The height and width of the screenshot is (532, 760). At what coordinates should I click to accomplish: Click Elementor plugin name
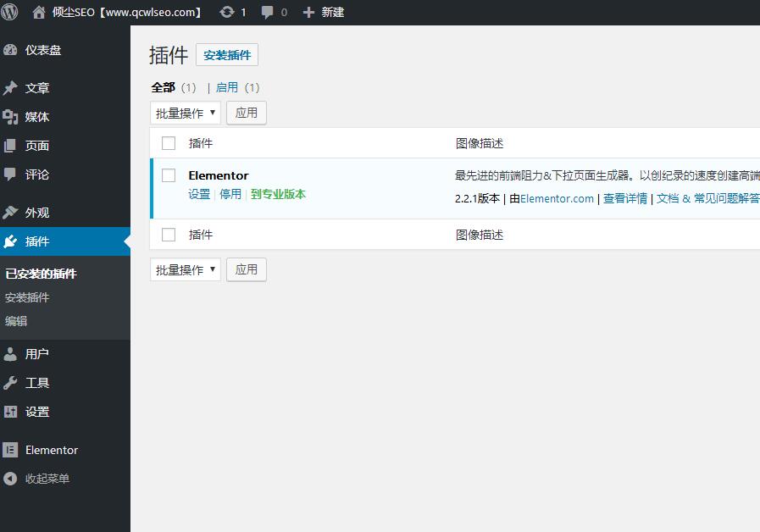219,175
